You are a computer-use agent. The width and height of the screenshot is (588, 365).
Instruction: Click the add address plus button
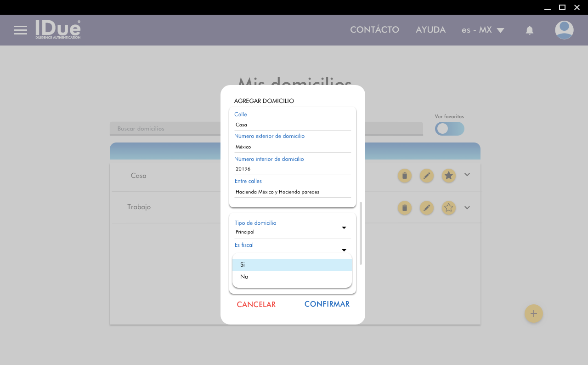click(533, 314)
